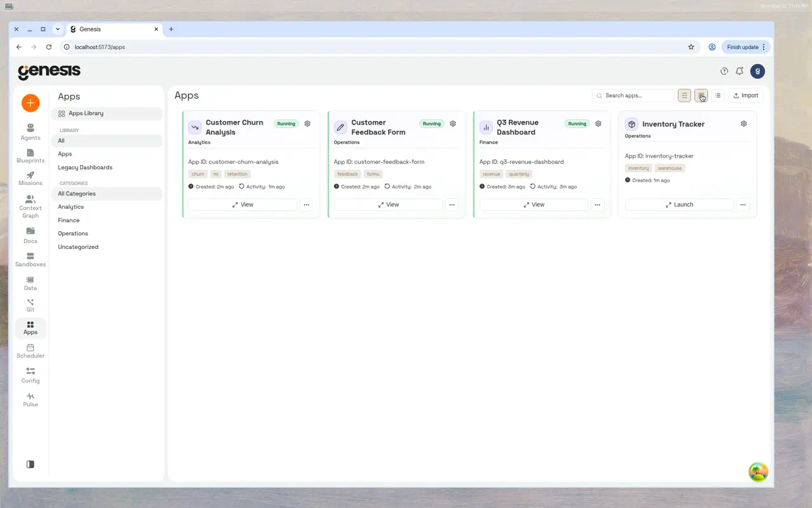Open notifications bell icon
The width and height of the screenshot is (812, 508).
coord(740,71)
